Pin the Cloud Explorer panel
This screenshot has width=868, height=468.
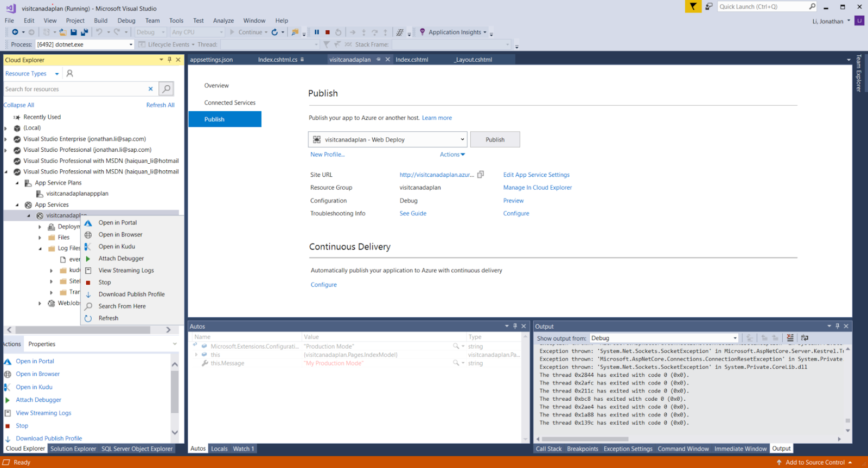click(170, 60)
